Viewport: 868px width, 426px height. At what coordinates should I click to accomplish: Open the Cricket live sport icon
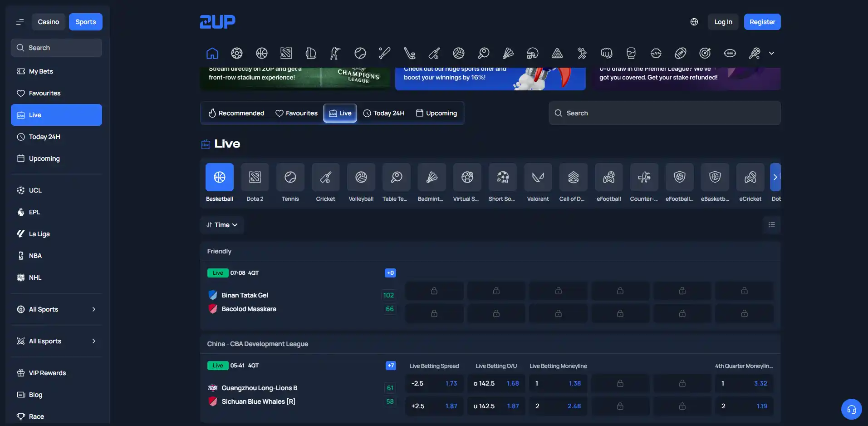pyautogui.click(x=325, y=177)
